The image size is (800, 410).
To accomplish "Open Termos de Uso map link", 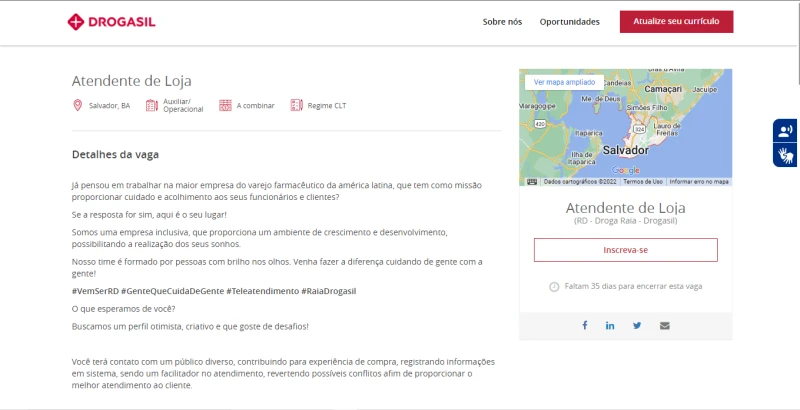I will [x=643, y=182].
